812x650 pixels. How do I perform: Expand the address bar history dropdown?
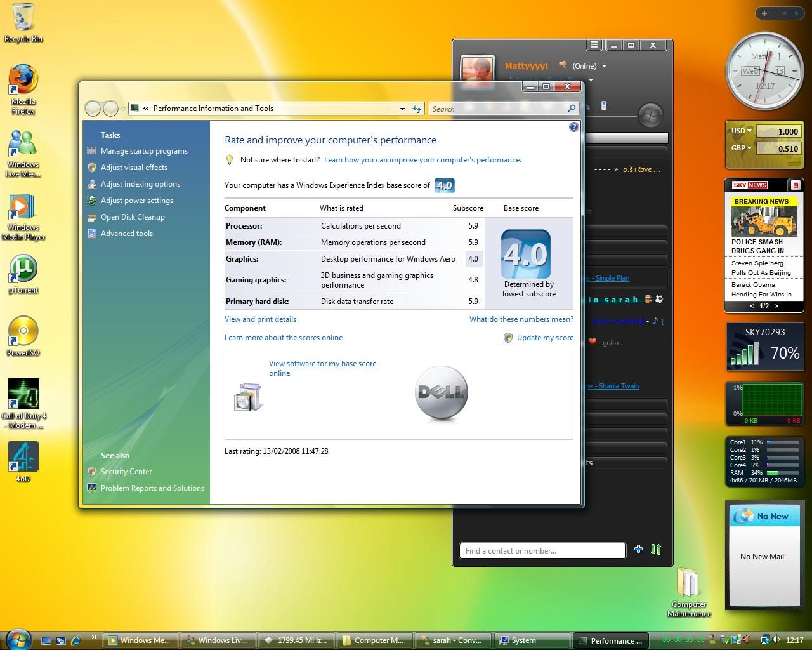pyautogui.click(x=402, y=109)
